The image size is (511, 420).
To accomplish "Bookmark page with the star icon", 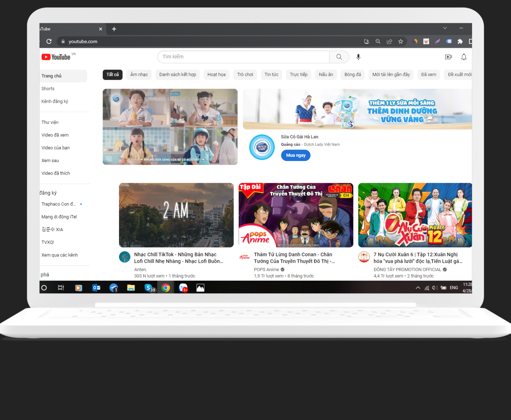I will coord(400,41).
